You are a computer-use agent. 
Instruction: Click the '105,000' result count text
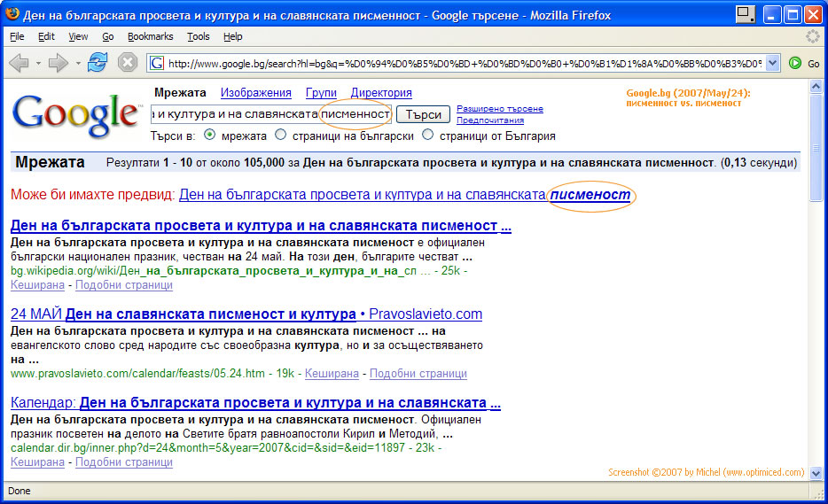pyautogui.click(x=263, y=163)
